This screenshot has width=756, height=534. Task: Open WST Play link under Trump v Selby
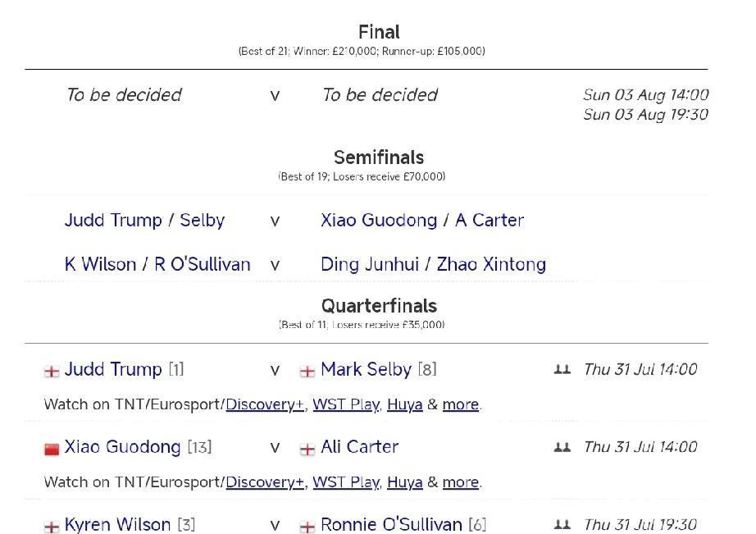pyautogui.click(x=345, y=404)
